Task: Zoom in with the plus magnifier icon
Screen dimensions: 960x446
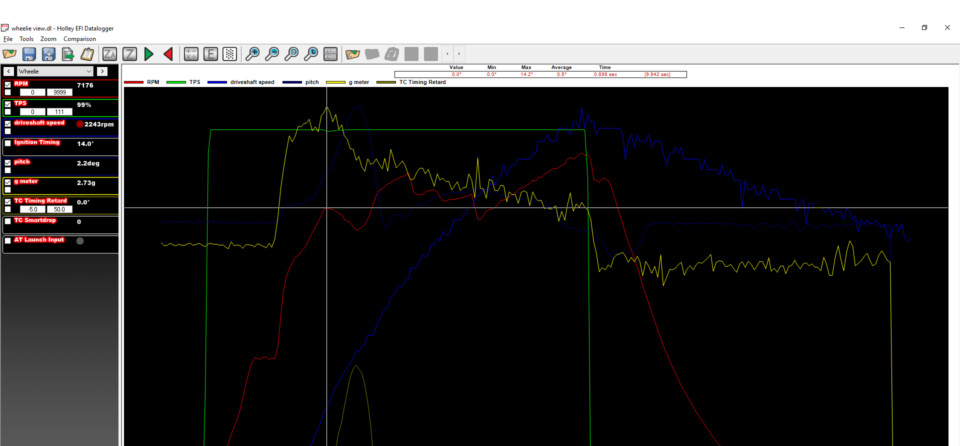Action: tap(252, 54)
